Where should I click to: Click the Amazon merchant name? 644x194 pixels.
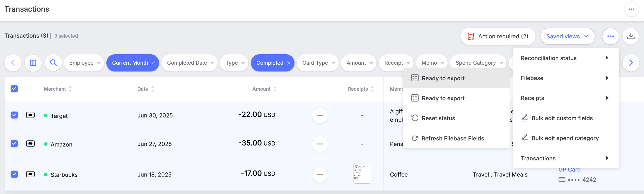(62, 144)
